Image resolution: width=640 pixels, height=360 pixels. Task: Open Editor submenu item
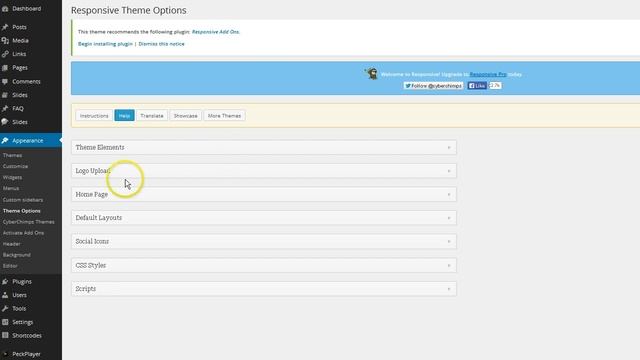[10, 266]
